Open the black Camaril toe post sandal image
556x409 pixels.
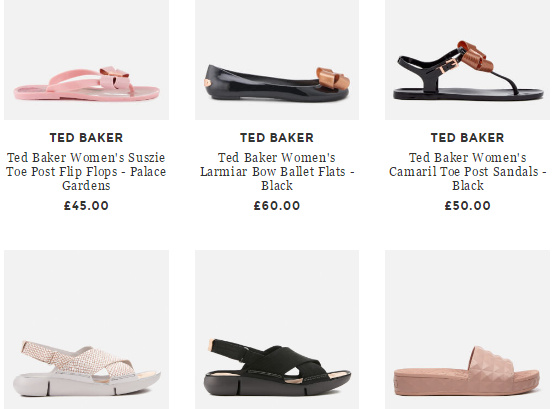tap(467, 60)
